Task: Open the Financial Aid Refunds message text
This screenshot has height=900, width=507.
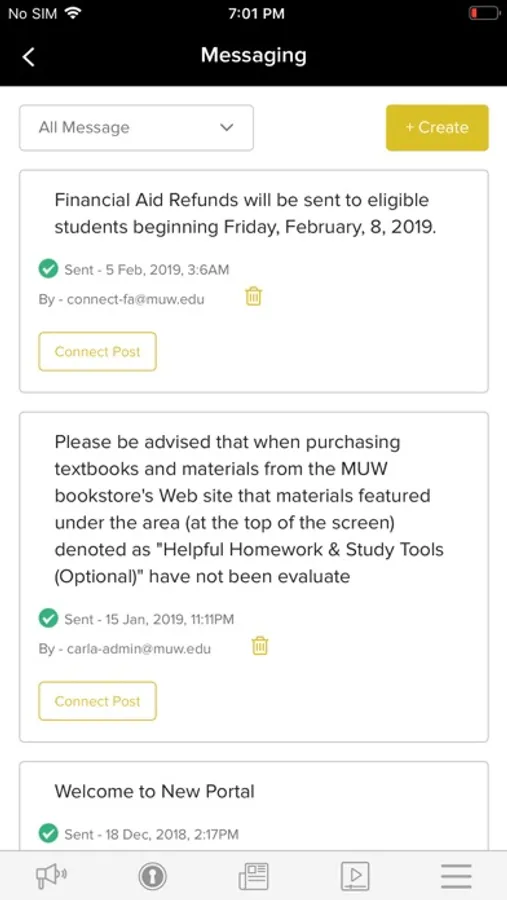Action: pyautogui.click(x=246, y=214)
